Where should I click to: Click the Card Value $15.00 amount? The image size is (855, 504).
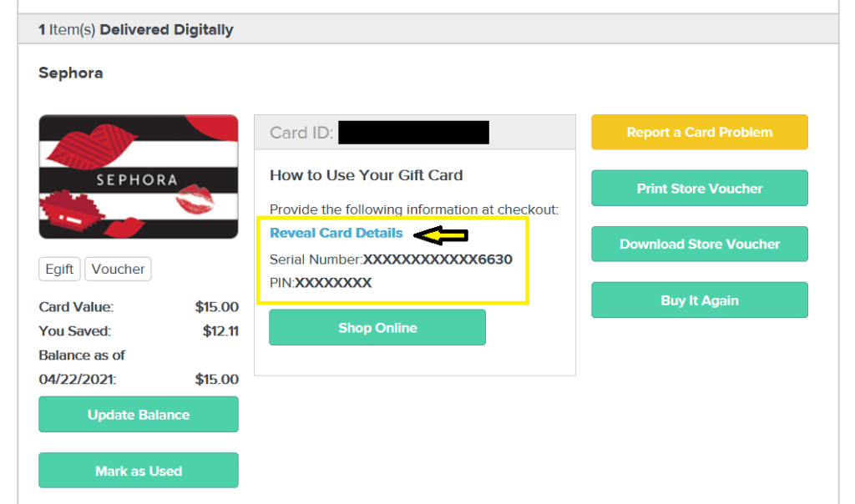216,307
